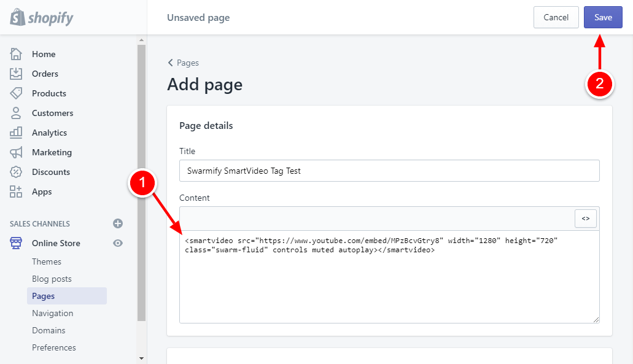
Task: Click the Apps grid icon
Action: (x=16, y=192)
